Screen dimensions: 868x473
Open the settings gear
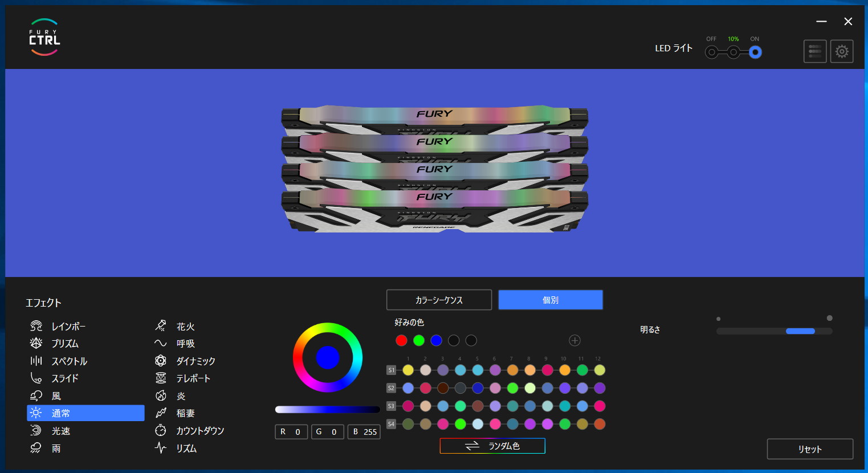pyautogui.click(x=842, y=51)
